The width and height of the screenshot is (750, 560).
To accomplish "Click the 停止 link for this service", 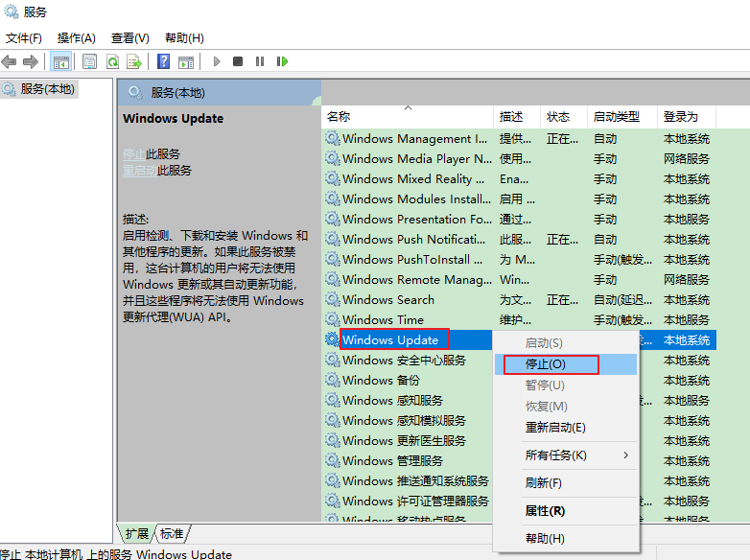I will coord(134,154).
